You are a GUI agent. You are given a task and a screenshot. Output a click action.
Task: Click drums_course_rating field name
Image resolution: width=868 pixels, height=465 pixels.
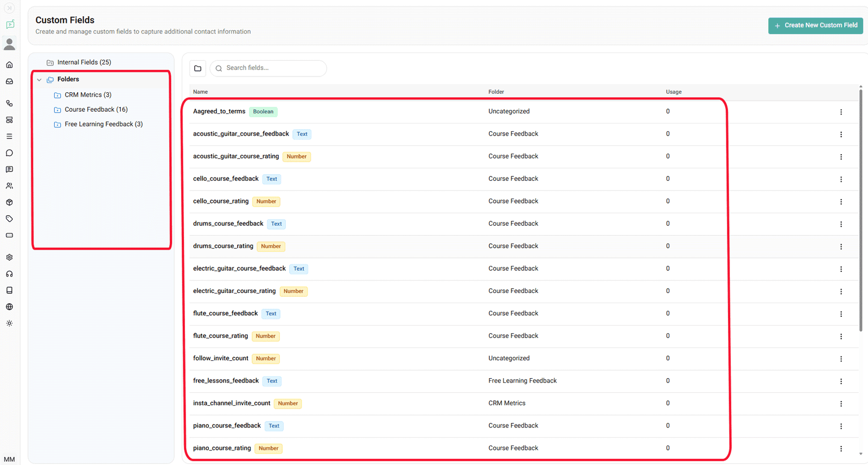point(223,246)
